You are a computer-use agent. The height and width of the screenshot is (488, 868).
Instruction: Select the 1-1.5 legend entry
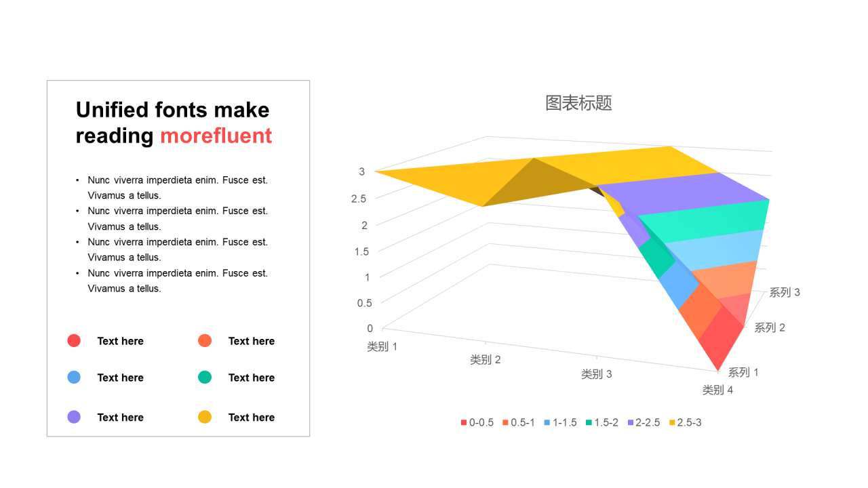coord(561,422)
